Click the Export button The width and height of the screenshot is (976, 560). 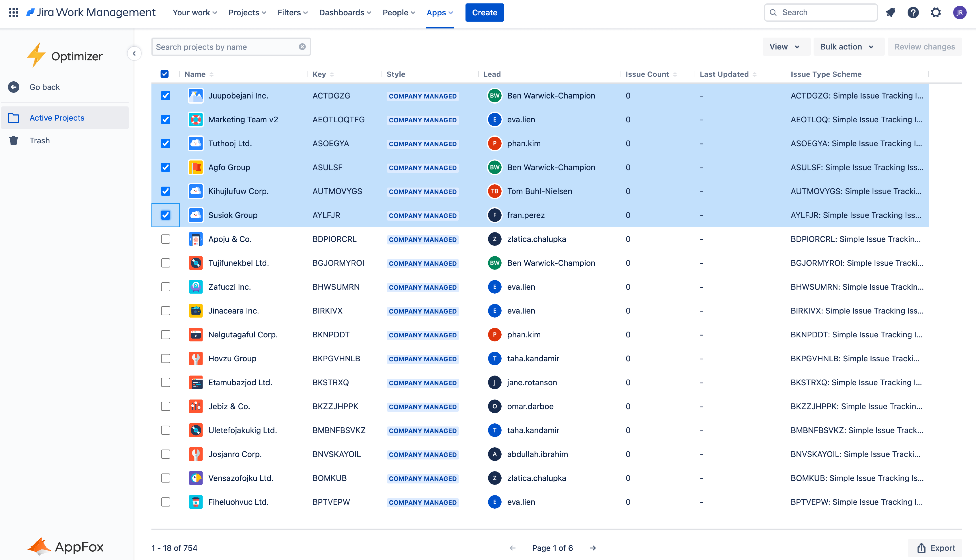point(936,548)
